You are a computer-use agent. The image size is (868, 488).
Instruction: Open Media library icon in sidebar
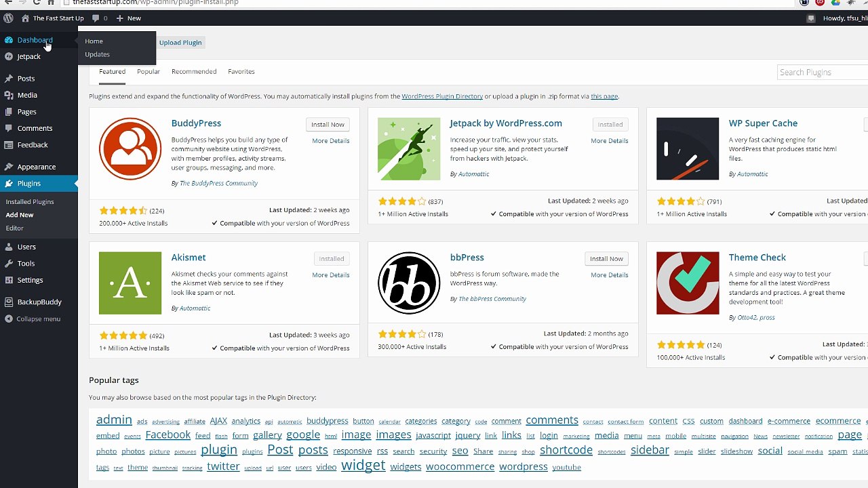[9, 95]
